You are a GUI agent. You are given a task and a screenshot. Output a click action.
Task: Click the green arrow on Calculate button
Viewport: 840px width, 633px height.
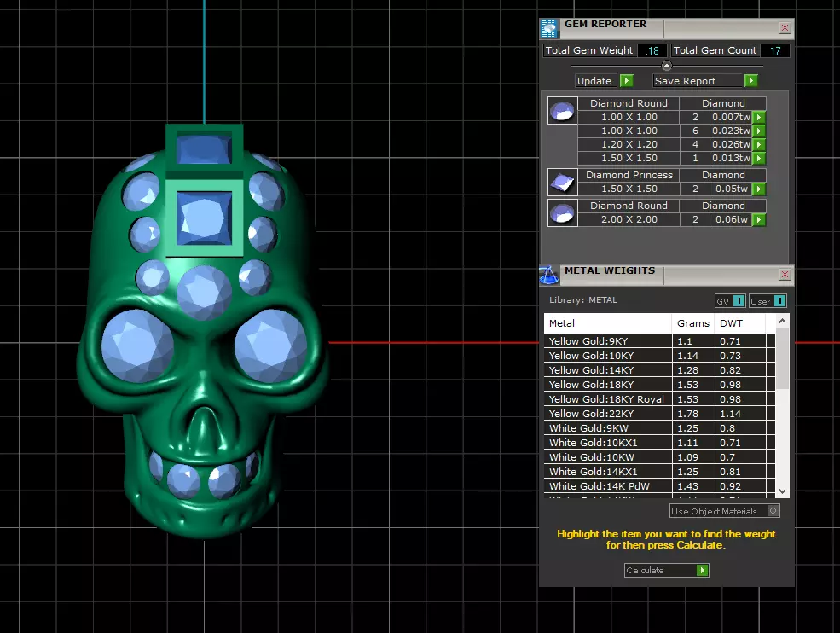(703, 570)
